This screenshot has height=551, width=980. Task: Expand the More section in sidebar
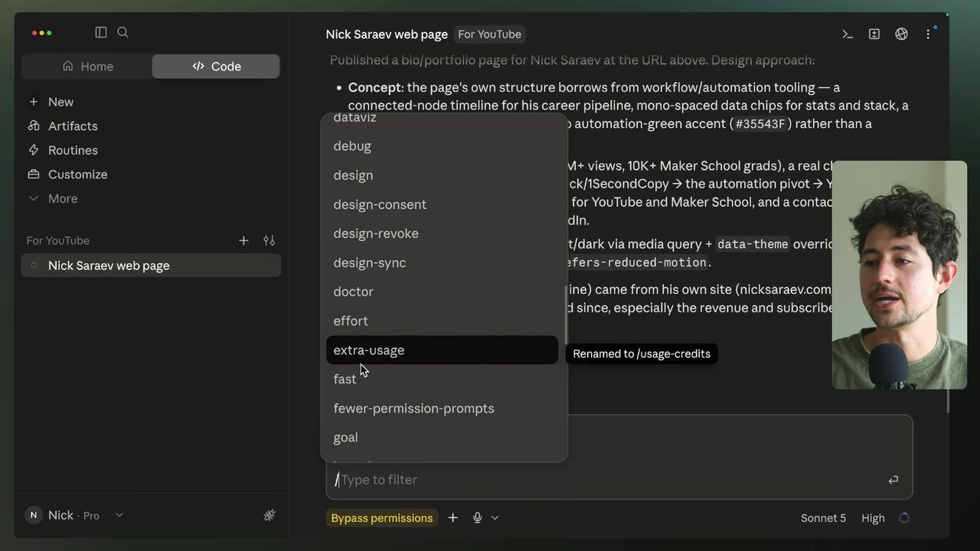pyautogui.click(x=53, y=198)
